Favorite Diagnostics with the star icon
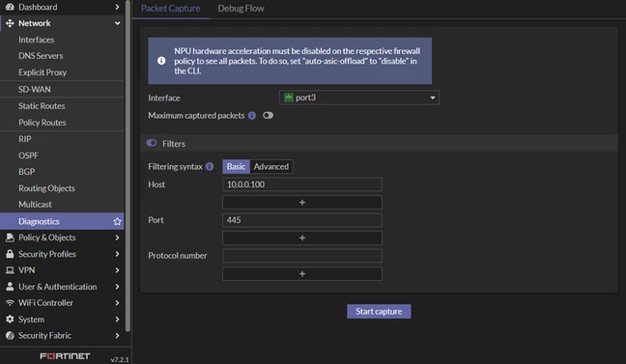Viewport: 626px width, 364px height. 117,221
